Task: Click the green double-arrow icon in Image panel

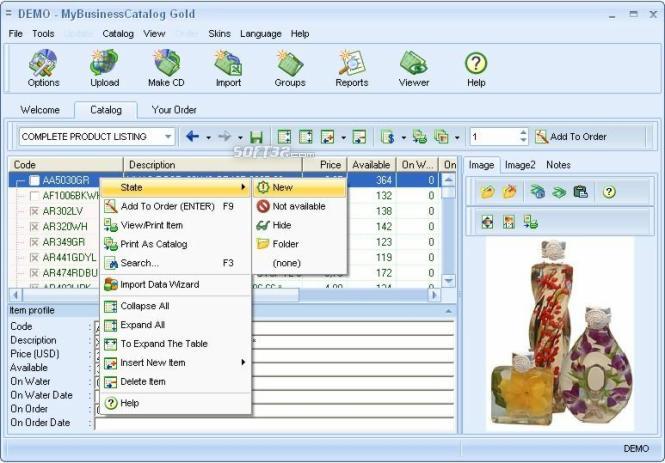Action: pos(559,192)
